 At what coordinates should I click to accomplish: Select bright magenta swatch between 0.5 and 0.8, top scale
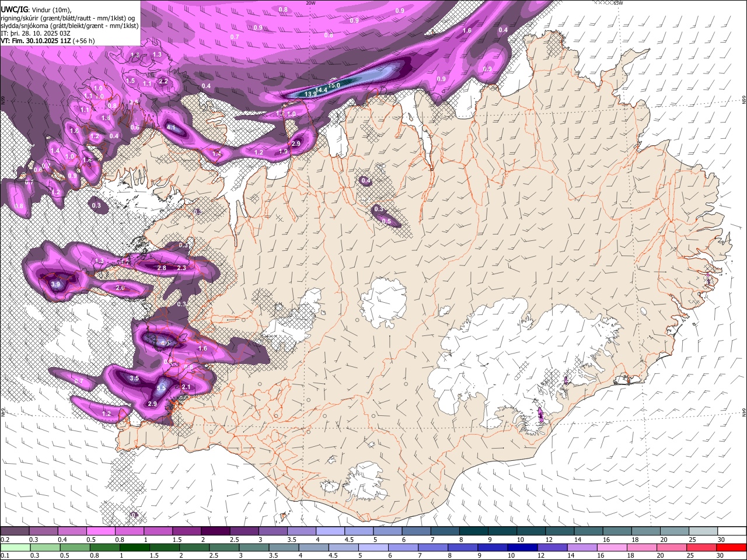[100, 531]
